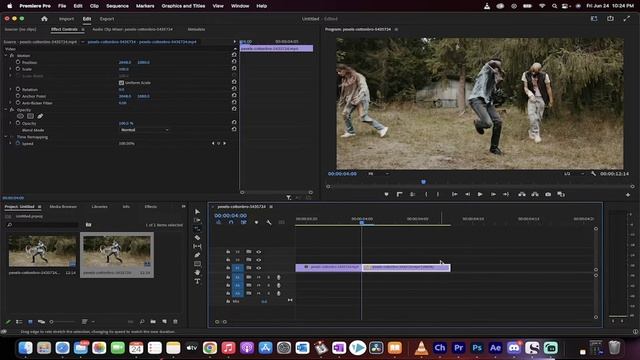The height and width of the screenshot is (360, 640).
Task: Click the program monitor playhead scrubber
Action: [x=423, y=182]
